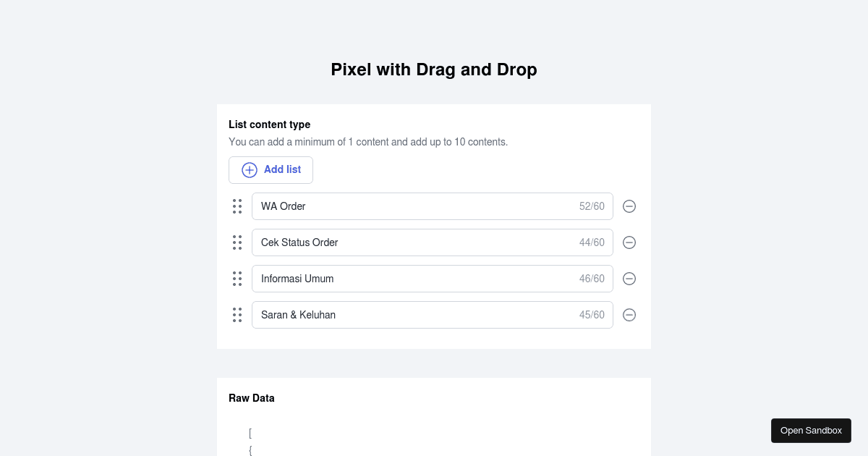Remove the WA Order item via minus icon
Image resolution: width=868 pixels, height=456 pixels.
629,206
